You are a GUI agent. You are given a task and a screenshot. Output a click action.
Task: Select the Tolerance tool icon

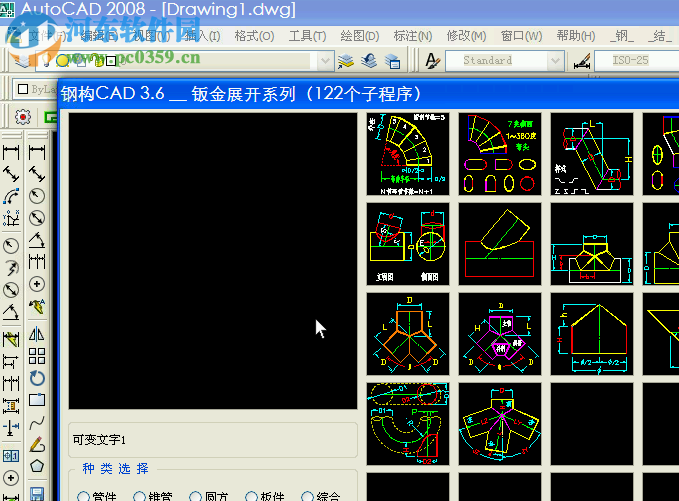(11, 456)
